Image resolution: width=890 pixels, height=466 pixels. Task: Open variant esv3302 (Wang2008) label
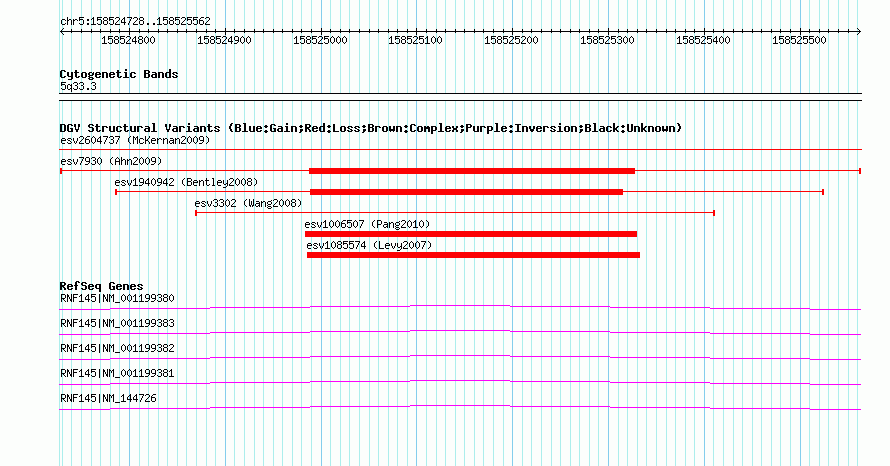tap(248, 203)
